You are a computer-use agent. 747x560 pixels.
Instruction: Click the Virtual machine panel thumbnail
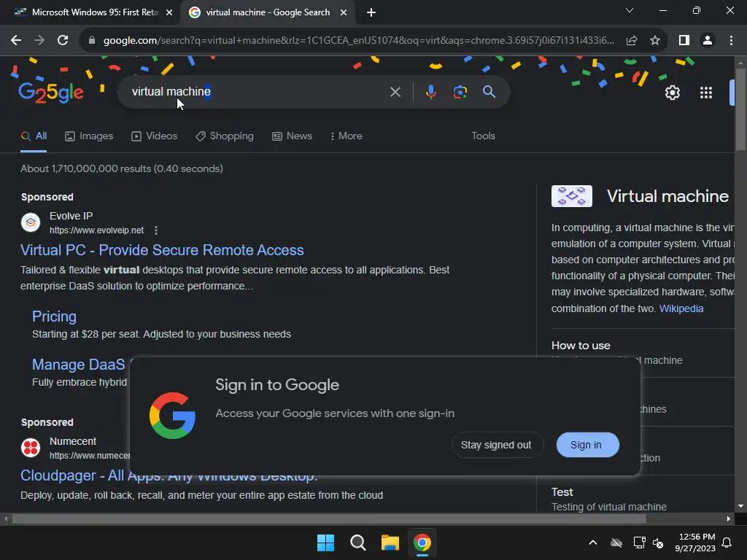coord(572,196)
